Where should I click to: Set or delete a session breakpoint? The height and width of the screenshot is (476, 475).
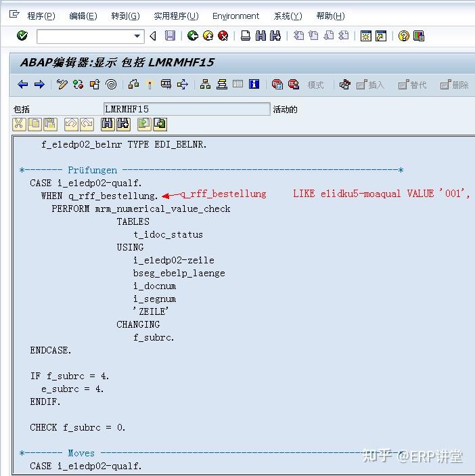pyautogui.click(x=277, y=85)
